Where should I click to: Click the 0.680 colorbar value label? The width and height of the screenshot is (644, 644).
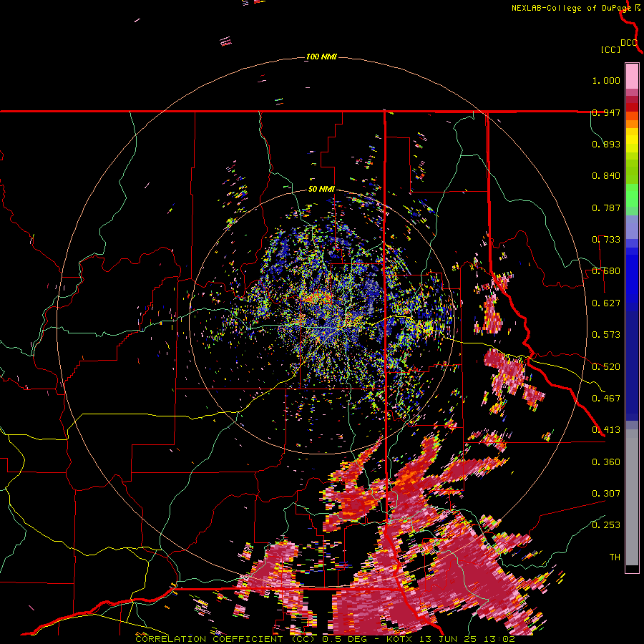[x=606, y=271]
